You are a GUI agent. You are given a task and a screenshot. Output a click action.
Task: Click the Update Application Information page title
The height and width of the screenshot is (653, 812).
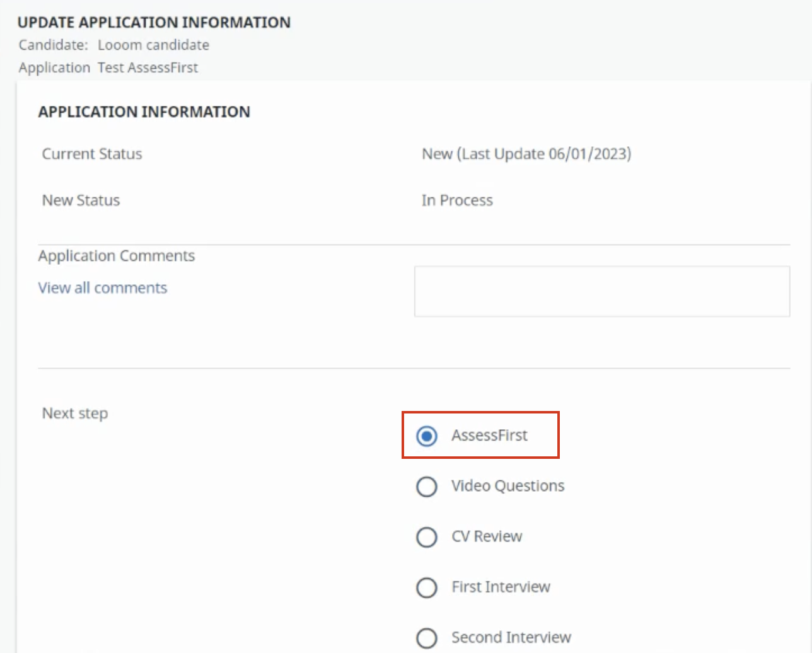click(x=154, y=23)
